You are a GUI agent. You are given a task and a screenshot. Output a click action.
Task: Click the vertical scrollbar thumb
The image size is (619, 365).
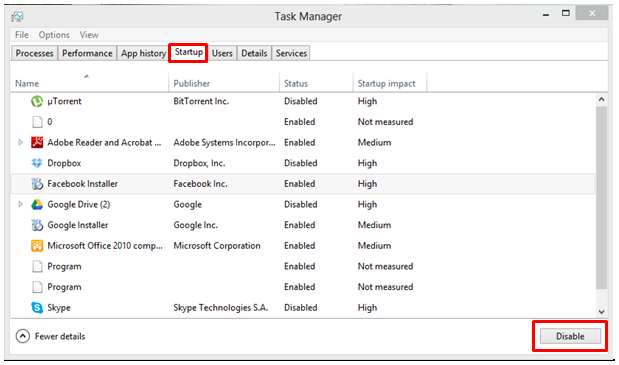[x=601, y=197]
